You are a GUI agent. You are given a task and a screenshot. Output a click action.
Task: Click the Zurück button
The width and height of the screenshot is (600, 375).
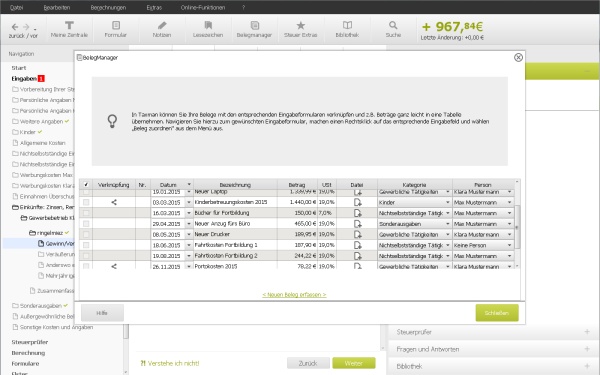pyautogui.click(x=308, y=363)
